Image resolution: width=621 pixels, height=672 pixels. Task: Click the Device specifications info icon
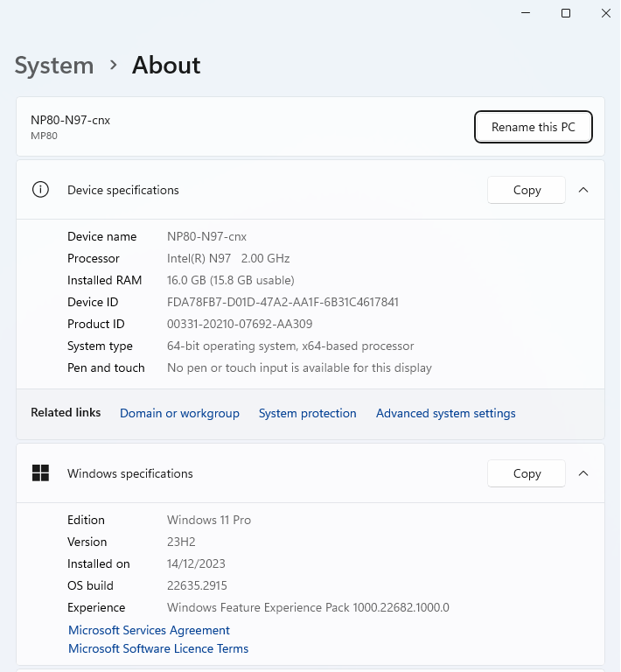coord(41,190)
